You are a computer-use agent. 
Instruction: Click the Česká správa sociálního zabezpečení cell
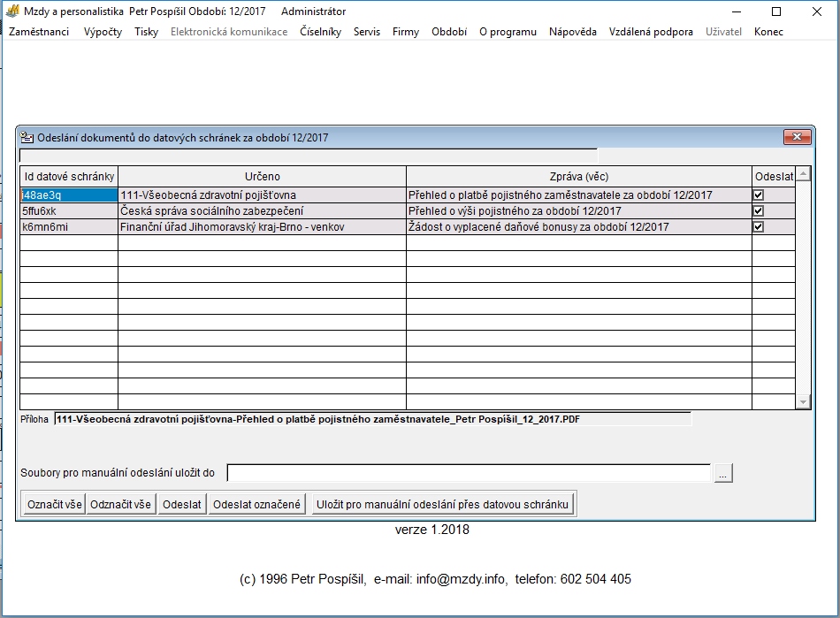click(x=262, y=211)
